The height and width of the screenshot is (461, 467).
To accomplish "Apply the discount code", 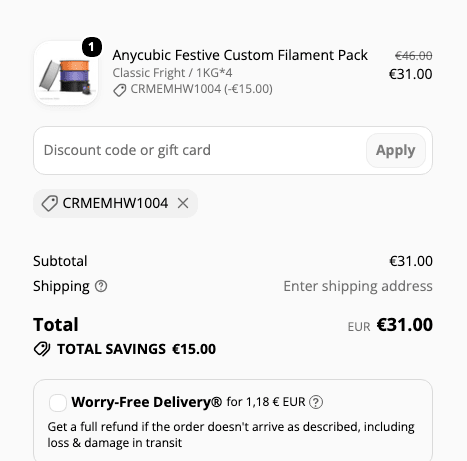I will (396, 150).
